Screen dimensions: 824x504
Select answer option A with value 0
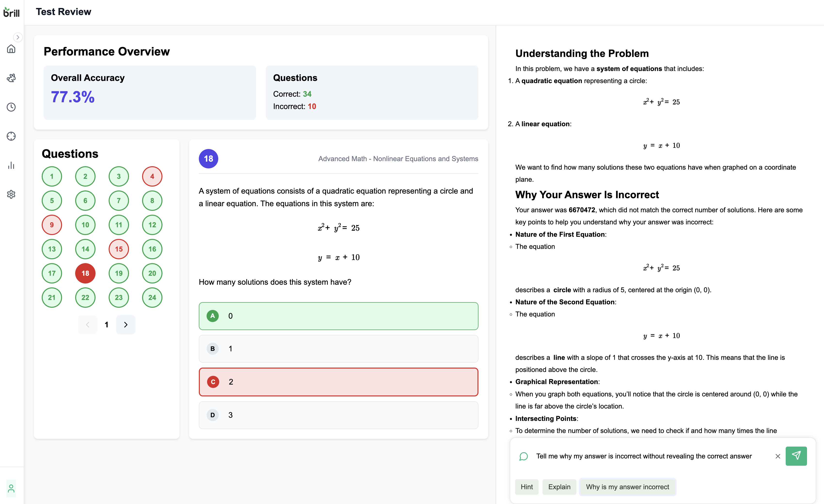click(338, 316)
